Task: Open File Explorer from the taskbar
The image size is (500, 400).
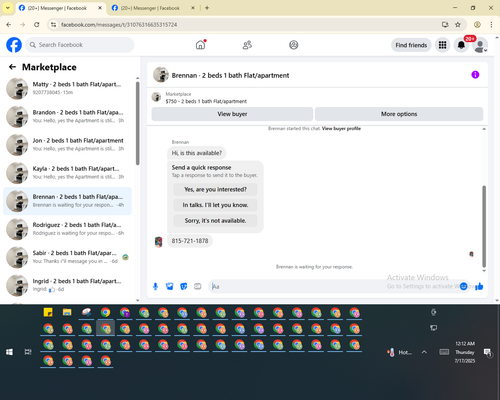Action: pyautogui.click(x=67, y=312)
